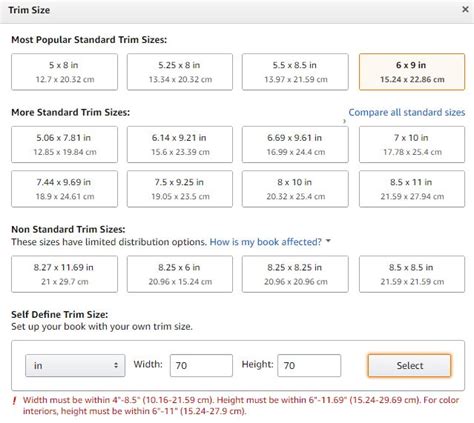Click the arrow beside How is my book affected
This screenshot has height=423, width=474.
[328, 241]
